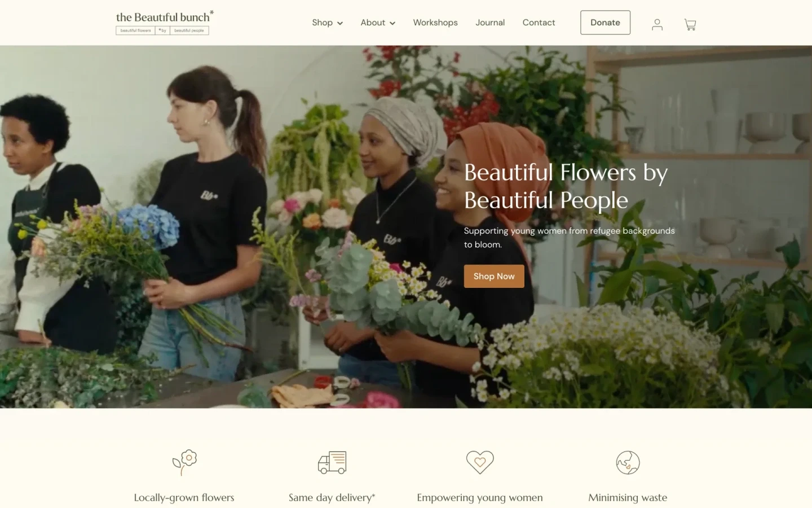The image size is (812, 508).
Task: Click the Empowering young women label
Action: point(480,497)
